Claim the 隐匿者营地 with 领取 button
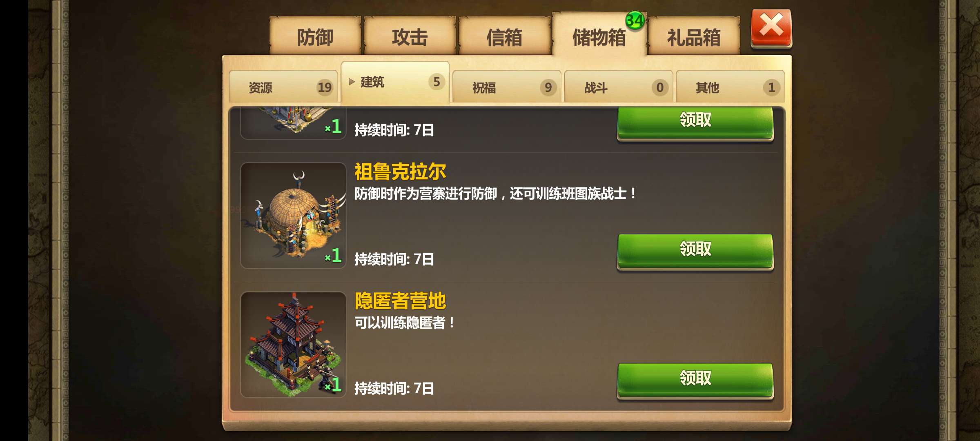The image size is (980, 441). 695,380
